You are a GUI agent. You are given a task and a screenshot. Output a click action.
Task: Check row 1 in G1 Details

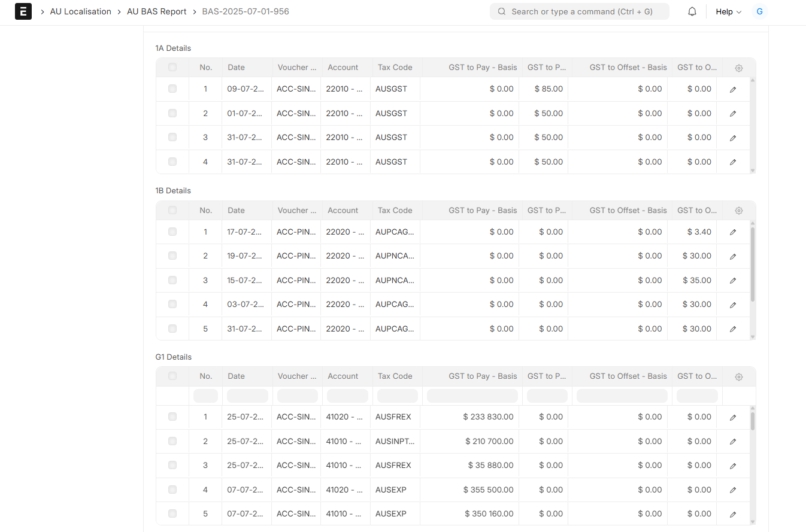172,417
